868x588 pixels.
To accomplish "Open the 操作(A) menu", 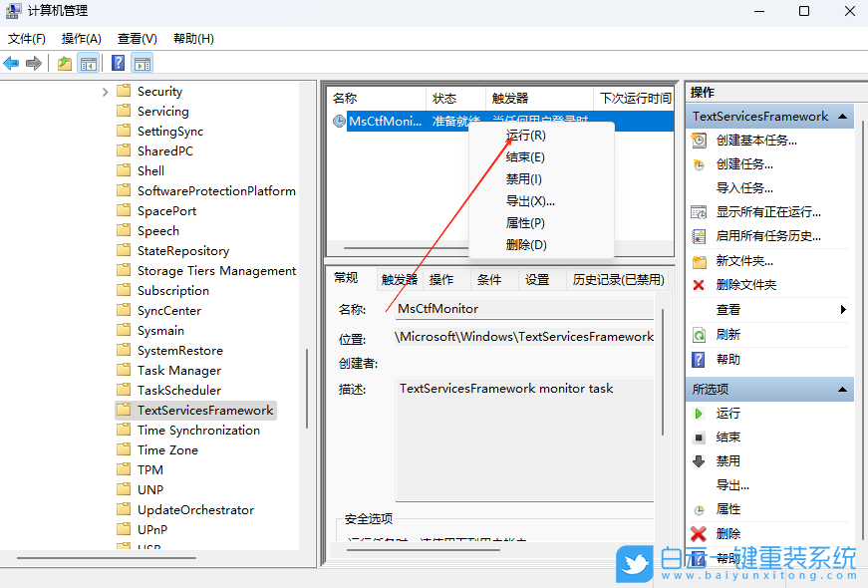I will (x=80, y=38).
